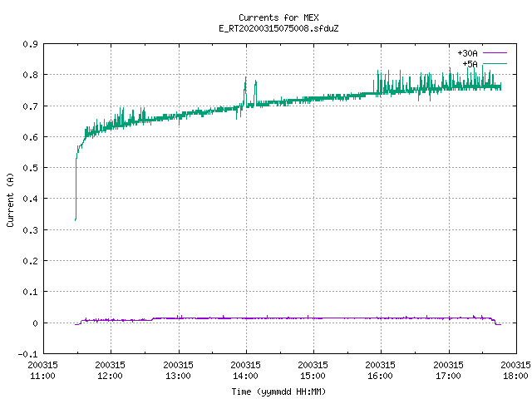Screen dimensions: 532x399
Task: Click the chart title 'Currents for MEX'
Action: tap(278, 17)
